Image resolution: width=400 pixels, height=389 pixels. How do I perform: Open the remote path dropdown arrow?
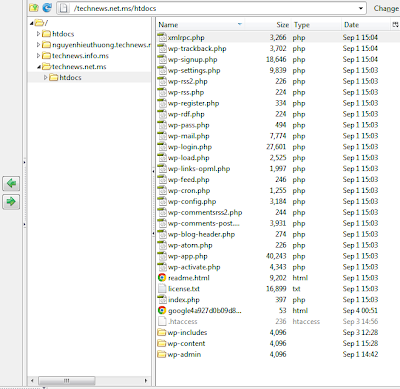click(361, 8)
